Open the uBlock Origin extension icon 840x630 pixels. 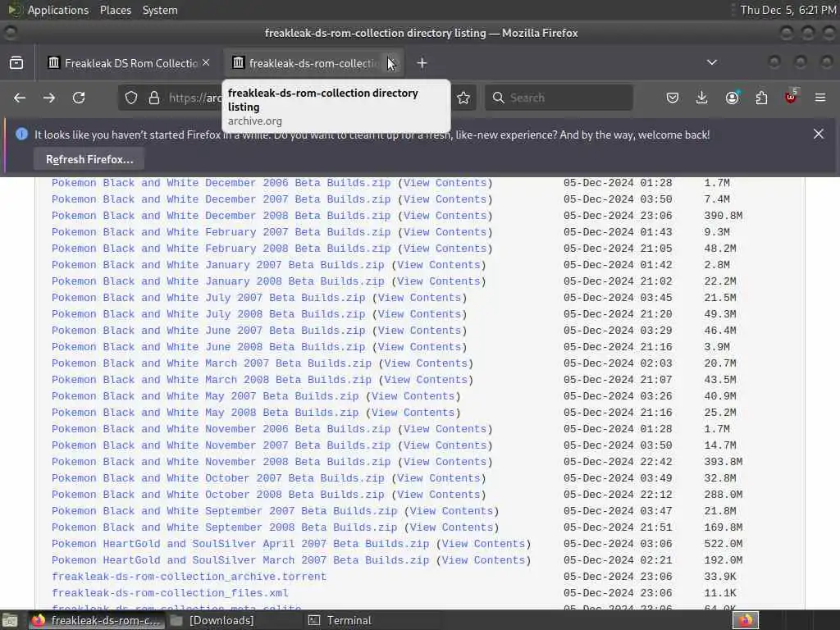791,97
